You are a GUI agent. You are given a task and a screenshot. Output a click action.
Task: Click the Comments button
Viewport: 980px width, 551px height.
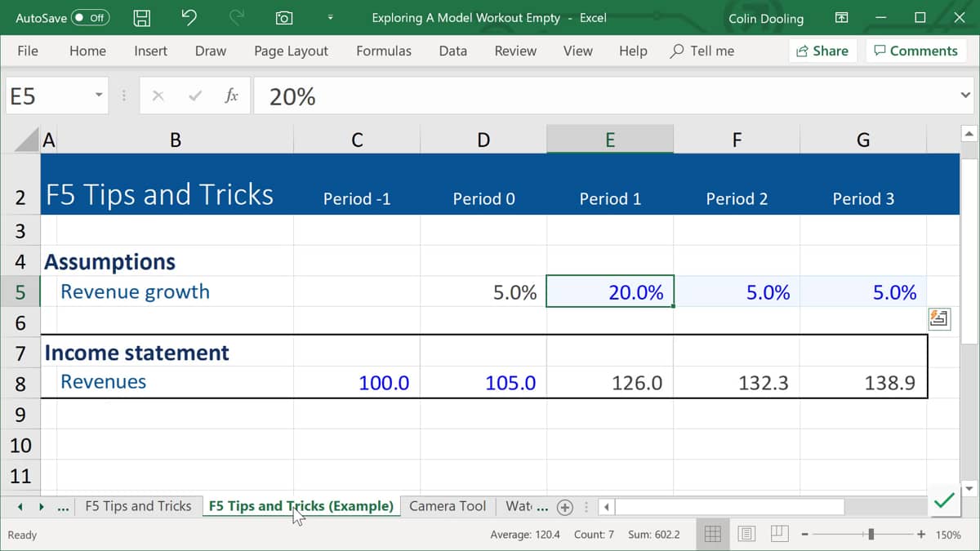coord(915,51)
